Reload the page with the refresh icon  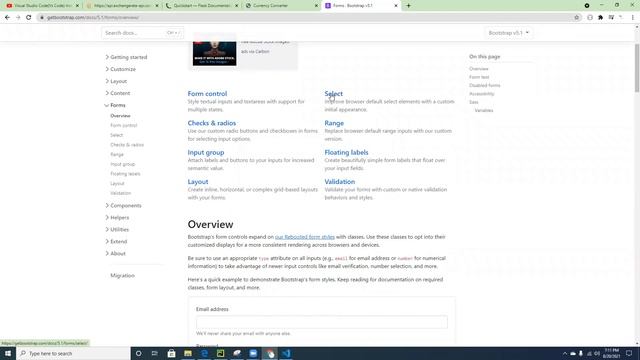pyautogui.click(x=29, y=18)
